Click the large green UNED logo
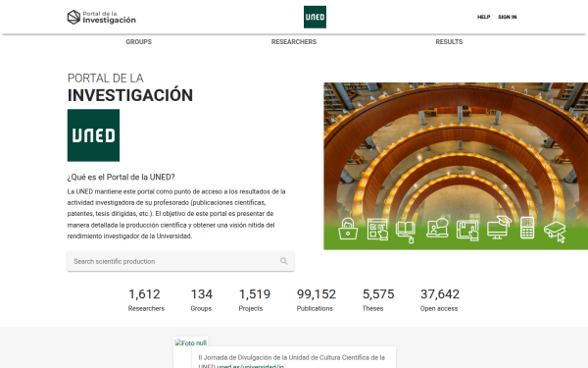The image size is (588, 368). tap(93, 135)
